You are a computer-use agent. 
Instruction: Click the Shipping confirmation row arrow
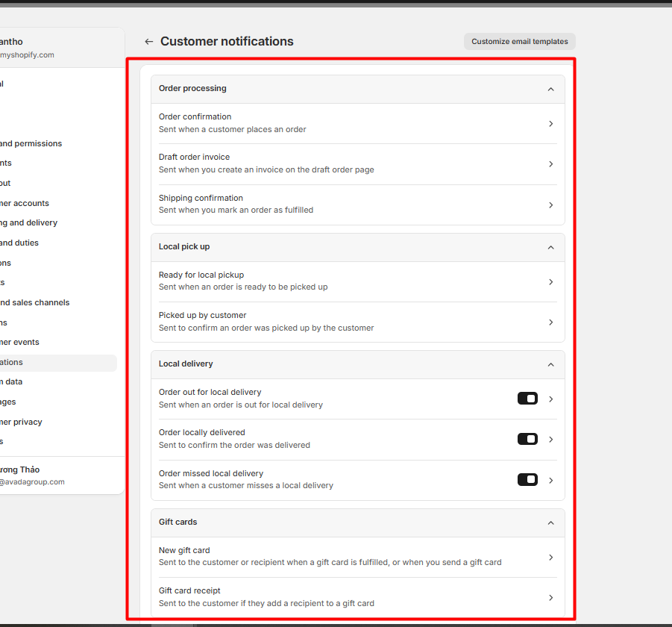click(x=550, y=205)
